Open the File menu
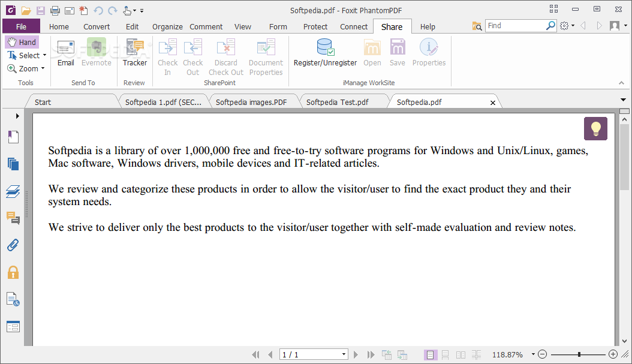632x364 pixels. 22,26
